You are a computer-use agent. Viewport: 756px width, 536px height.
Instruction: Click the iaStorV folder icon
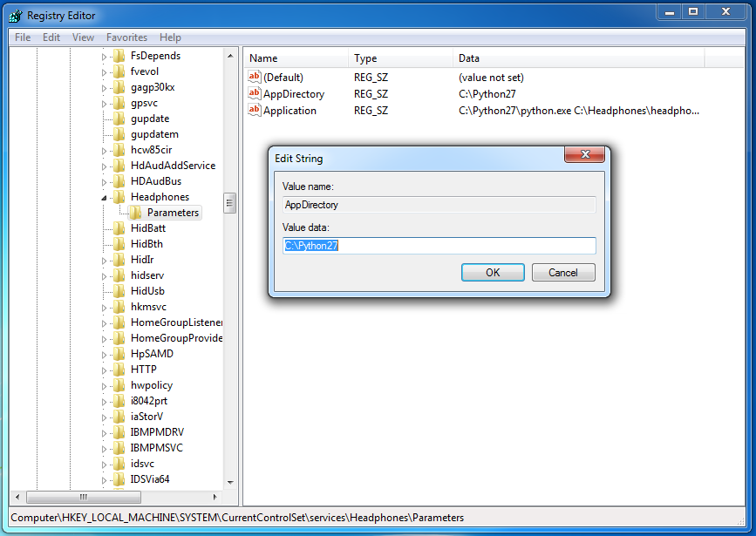119,417
